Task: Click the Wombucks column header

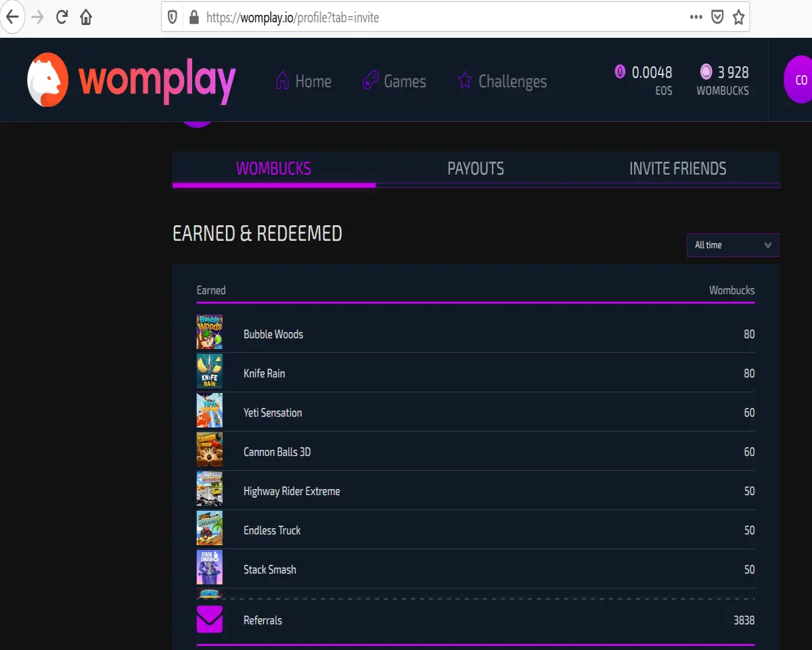Action: [x=731, y=290]
